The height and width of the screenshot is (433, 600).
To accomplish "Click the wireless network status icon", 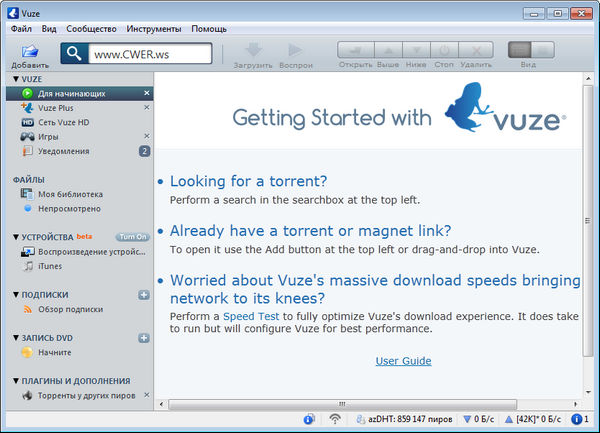I will pos(335,419).
